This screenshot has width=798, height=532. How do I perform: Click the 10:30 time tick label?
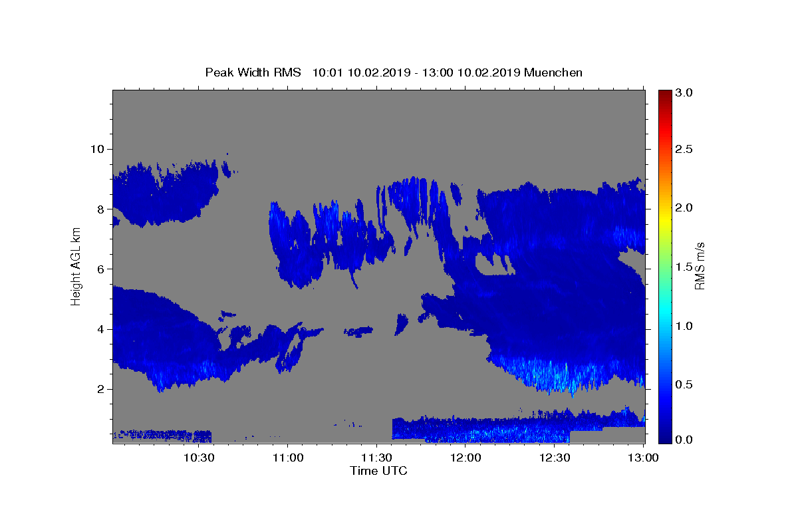click(198, 458)
